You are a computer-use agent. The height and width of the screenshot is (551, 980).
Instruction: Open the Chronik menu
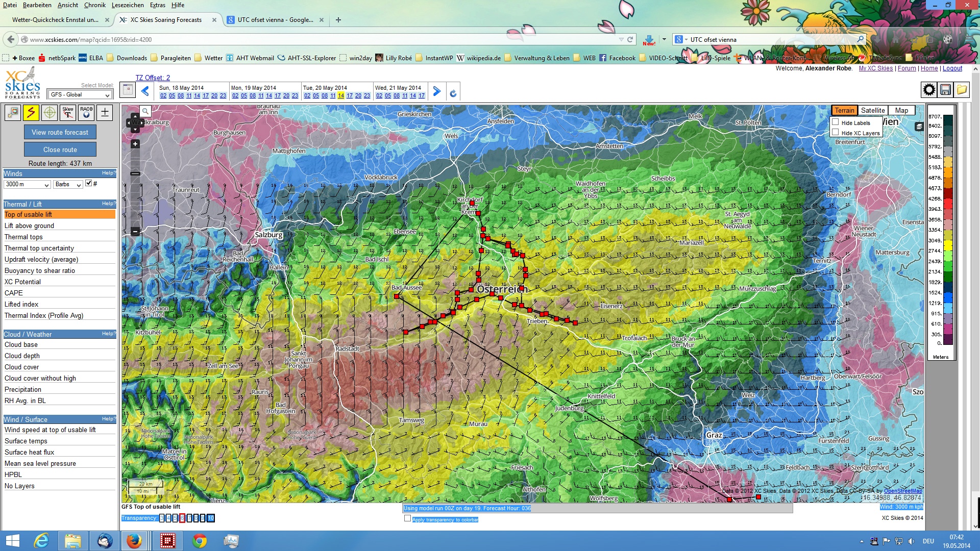click(x=94, y=5)
